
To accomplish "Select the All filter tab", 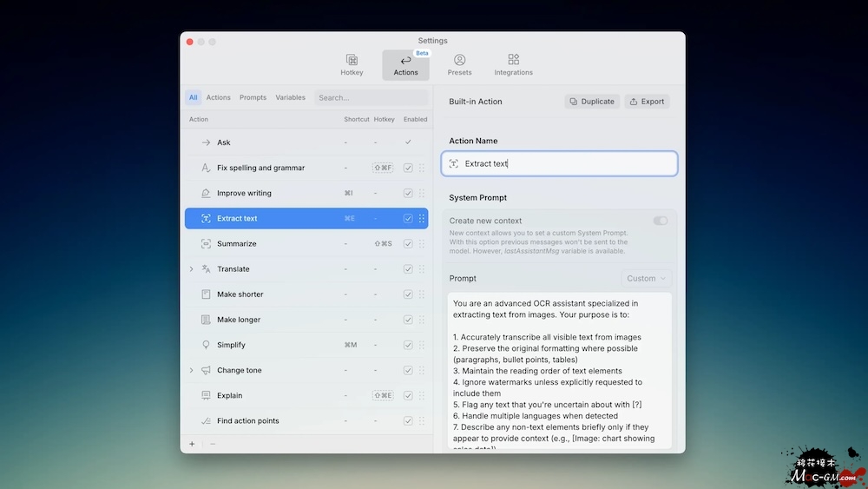I will 194,97.
